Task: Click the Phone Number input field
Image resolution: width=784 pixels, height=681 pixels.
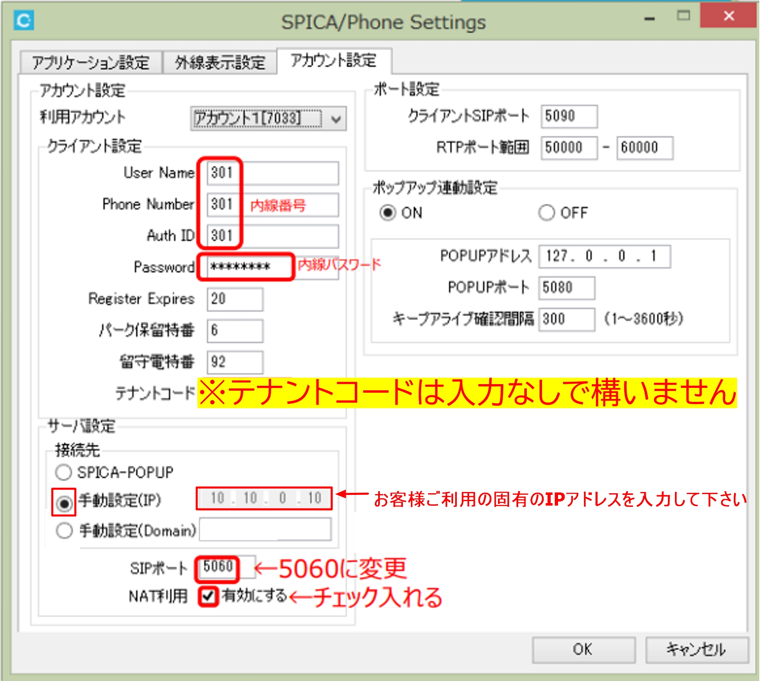Action: click(x=272, y=205)
